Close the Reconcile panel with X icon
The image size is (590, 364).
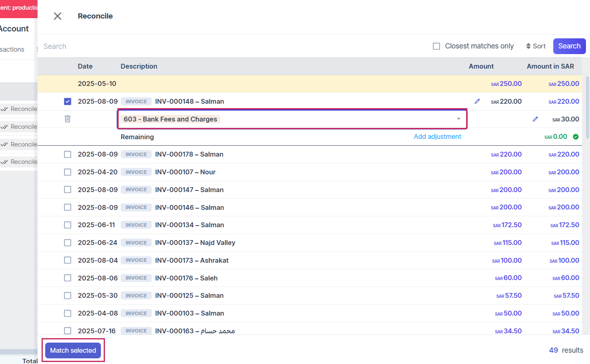58,16
